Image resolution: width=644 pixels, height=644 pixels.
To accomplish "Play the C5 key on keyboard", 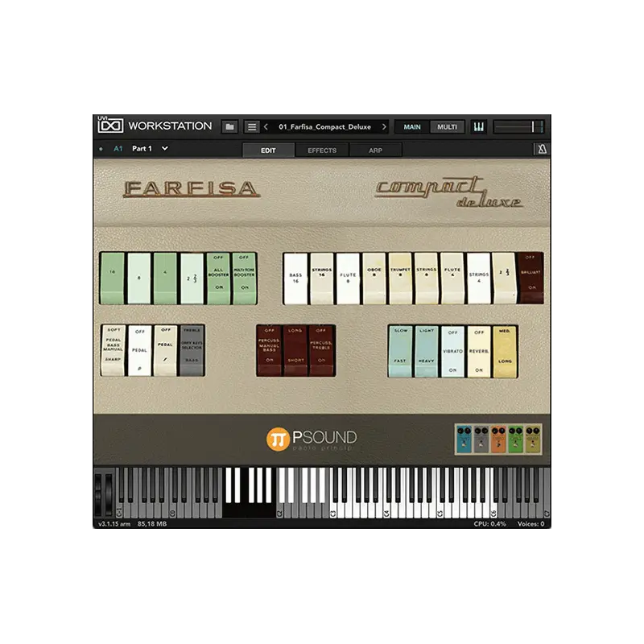I will [x=440, y=510].
